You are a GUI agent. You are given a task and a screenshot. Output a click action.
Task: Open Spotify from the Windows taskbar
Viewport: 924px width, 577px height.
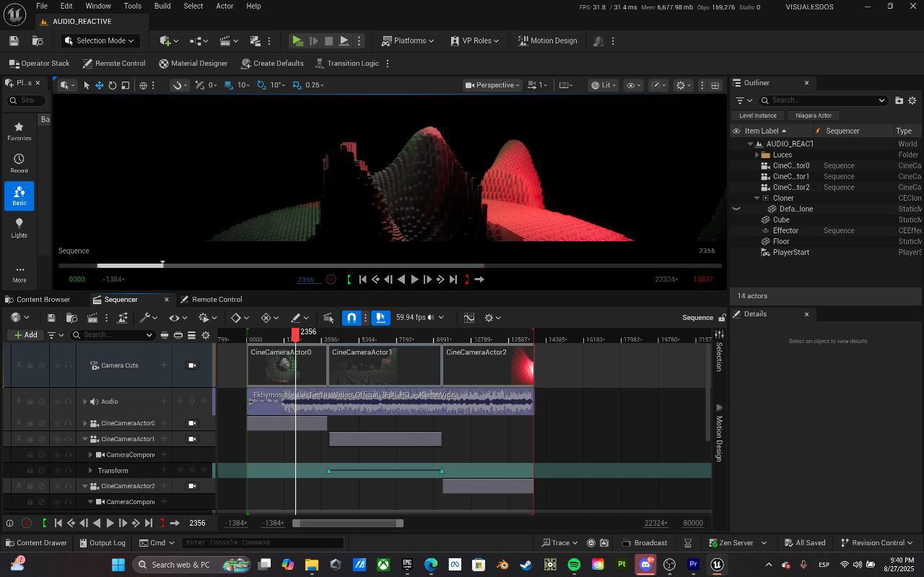[574, 565]
